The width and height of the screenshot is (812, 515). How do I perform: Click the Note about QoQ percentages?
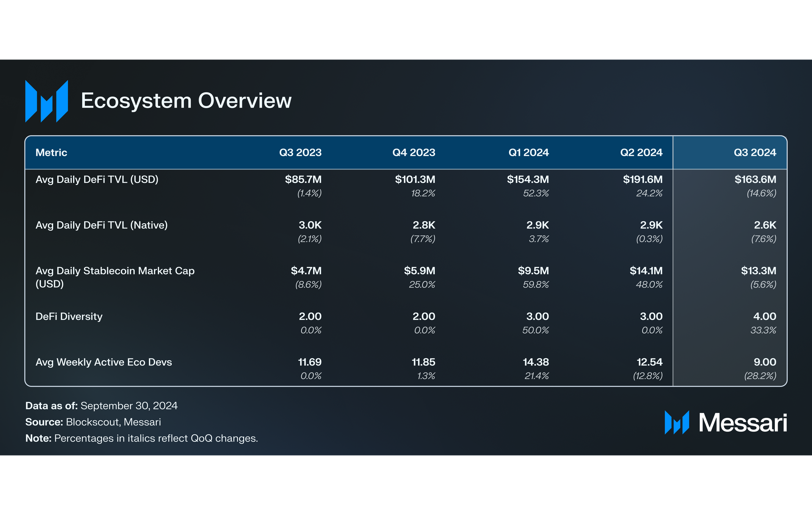(141, 438)
